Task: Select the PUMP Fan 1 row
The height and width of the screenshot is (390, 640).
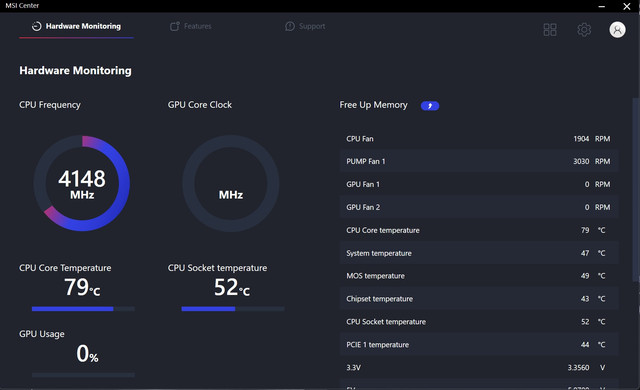Action: [479, 161]
